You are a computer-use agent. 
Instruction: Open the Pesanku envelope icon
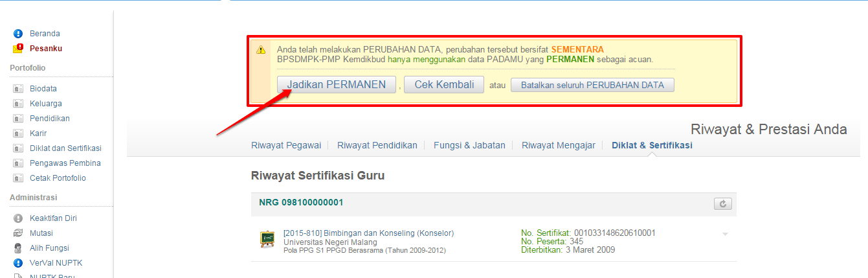tap(18, 49)
